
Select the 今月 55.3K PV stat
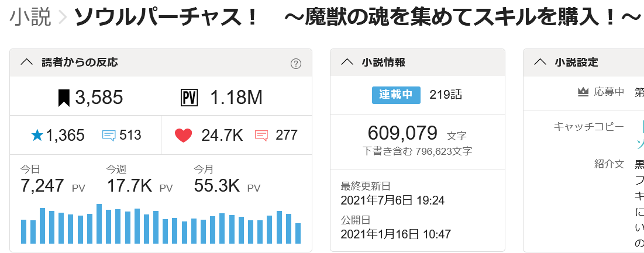click(227, 180)
